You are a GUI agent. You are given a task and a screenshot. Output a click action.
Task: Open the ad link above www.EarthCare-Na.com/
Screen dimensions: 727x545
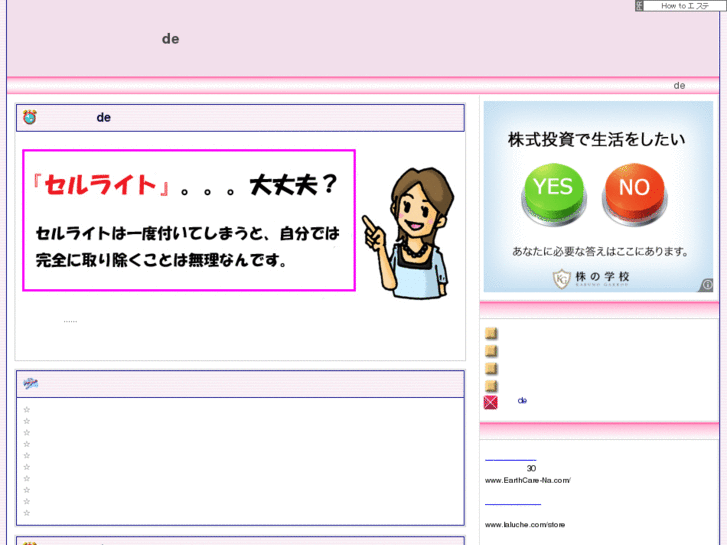click(x=510, y=459)
